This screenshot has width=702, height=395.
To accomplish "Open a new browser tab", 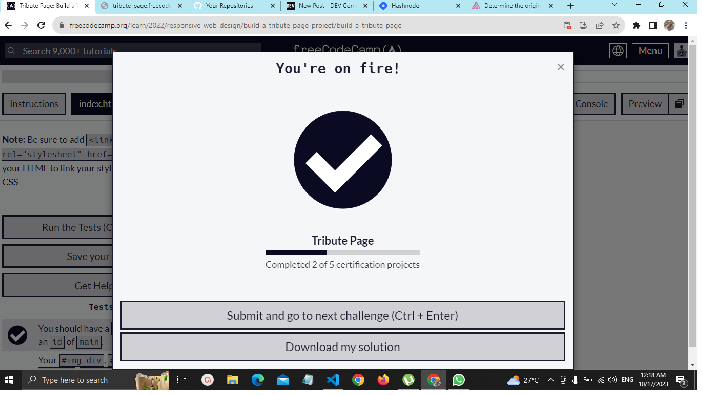I will pyautogui.click(x=570, y=6).
